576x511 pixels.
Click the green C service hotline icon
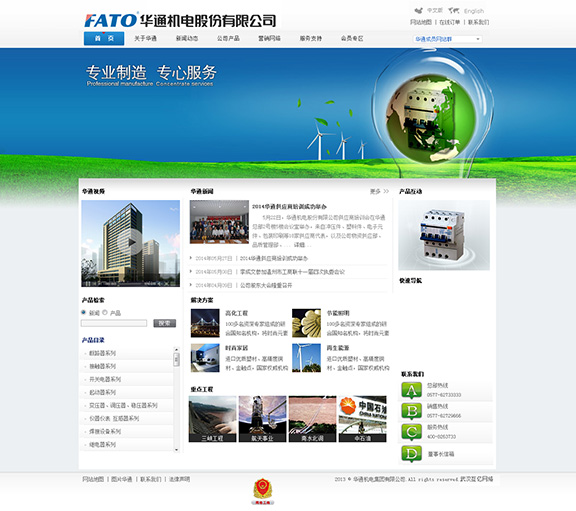(x=411, y=432)
